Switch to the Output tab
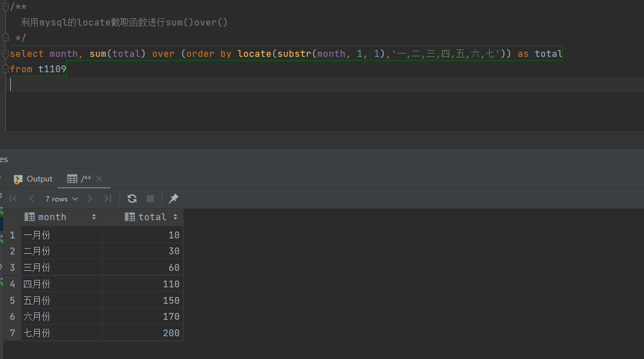This screenshot has width=644, height=359. pos(33,179)
